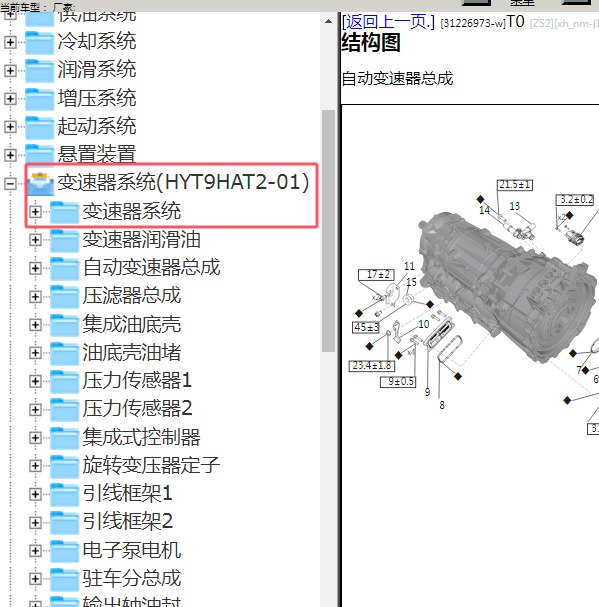Expand the 自动变速器总成 node
Viewport: 599px width, 607px height.
coord(35,268)
